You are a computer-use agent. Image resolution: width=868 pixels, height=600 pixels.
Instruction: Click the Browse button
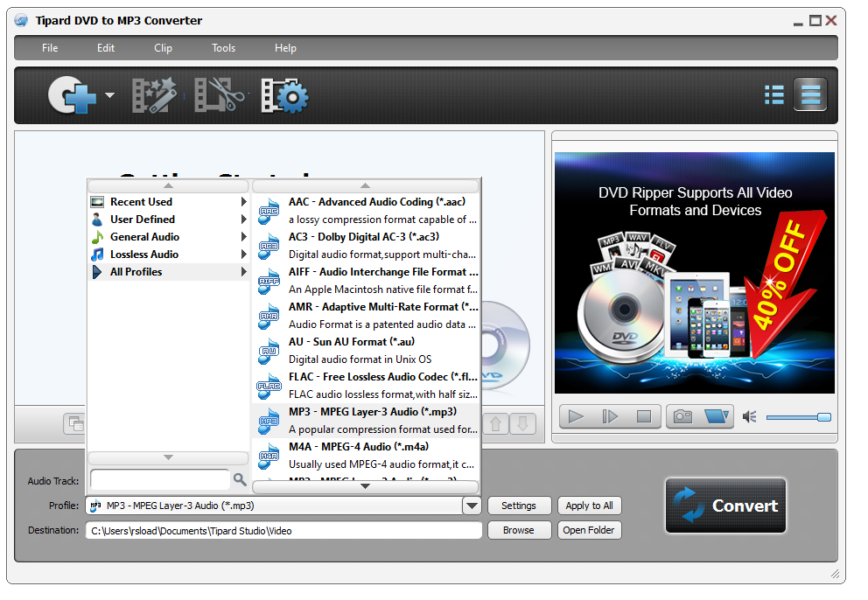tap(519, 530)
